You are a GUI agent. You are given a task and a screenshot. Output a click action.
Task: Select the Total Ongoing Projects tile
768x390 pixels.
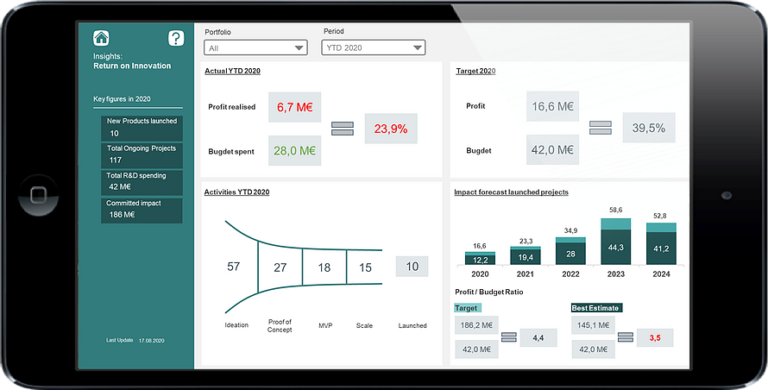[x=142, y=155]
